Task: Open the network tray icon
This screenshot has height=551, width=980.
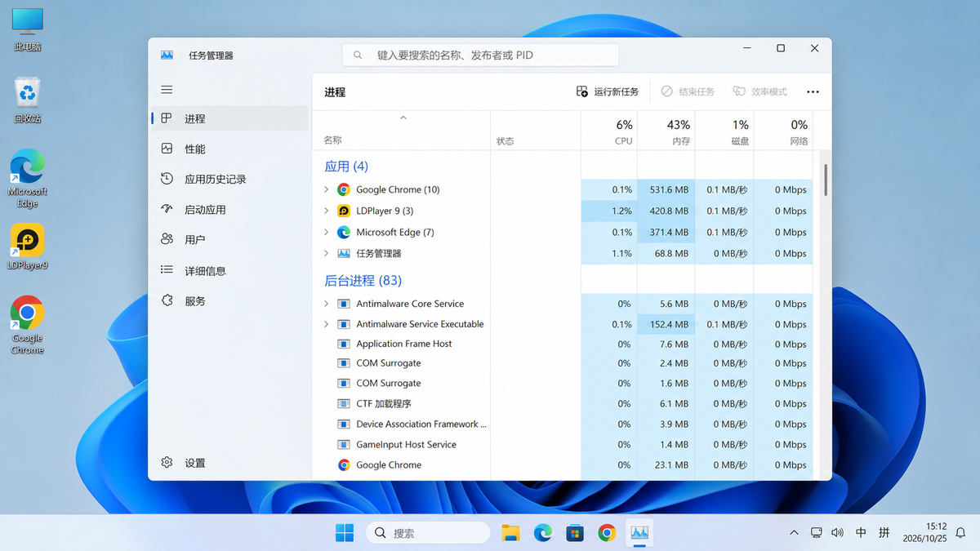Action: 816,533
